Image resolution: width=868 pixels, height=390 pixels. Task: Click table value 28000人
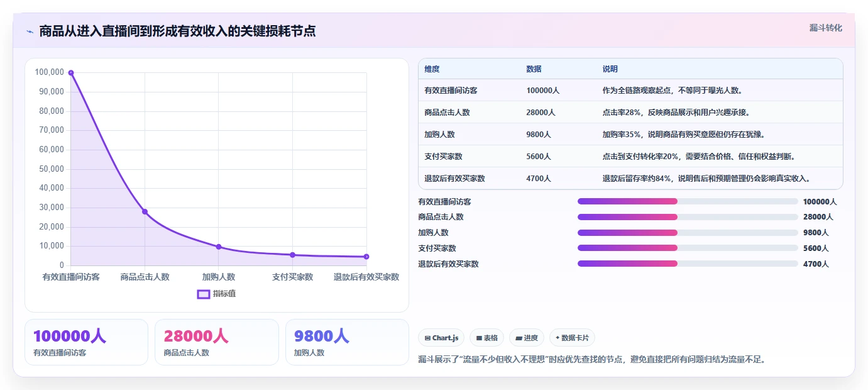tap(541, 113)
